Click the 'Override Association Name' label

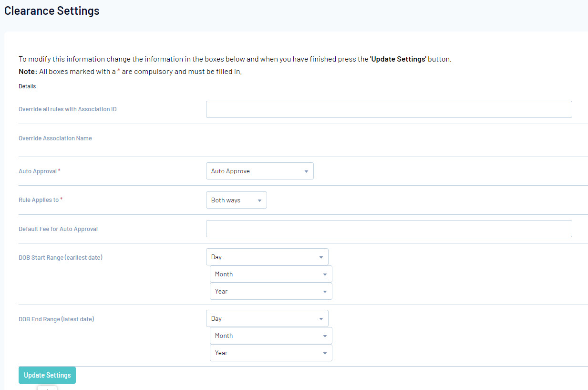tap(55, 138)
